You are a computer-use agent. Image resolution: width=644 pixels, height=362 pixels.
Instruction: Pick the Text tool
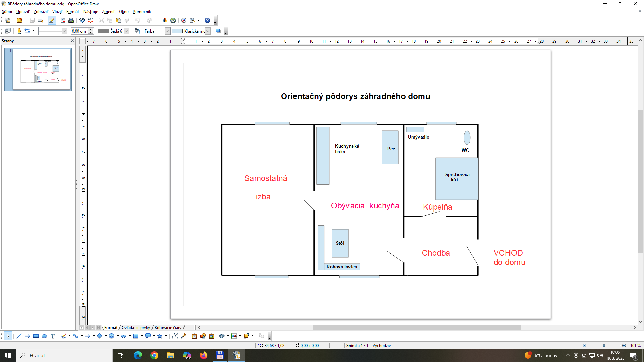click(x=53, y=336)
